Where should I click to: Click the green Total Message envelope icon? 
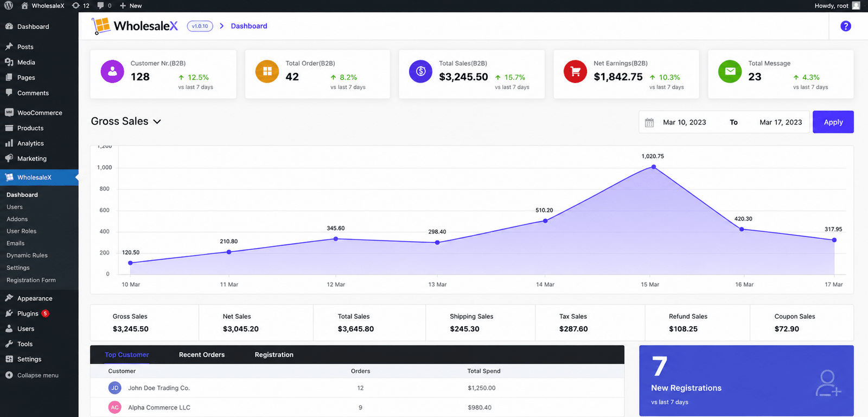point(730,72)
